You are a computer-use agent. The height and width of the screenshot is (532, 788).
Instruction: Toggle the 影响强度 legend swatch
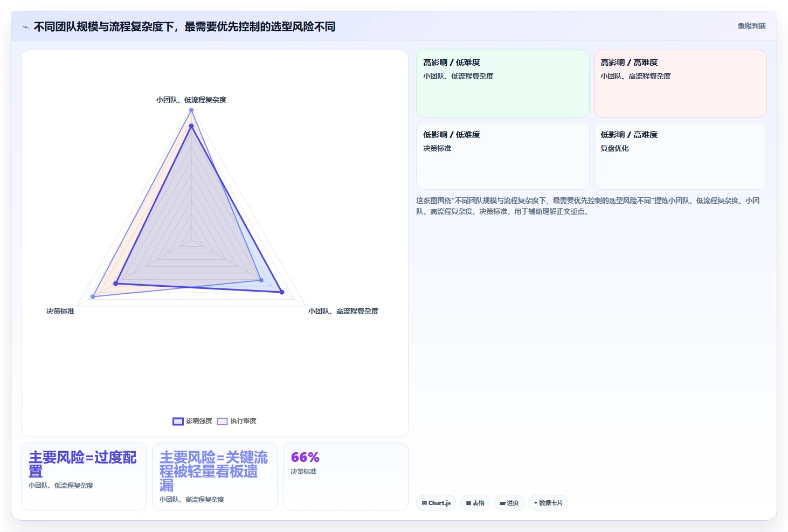(x=178, y=421)
